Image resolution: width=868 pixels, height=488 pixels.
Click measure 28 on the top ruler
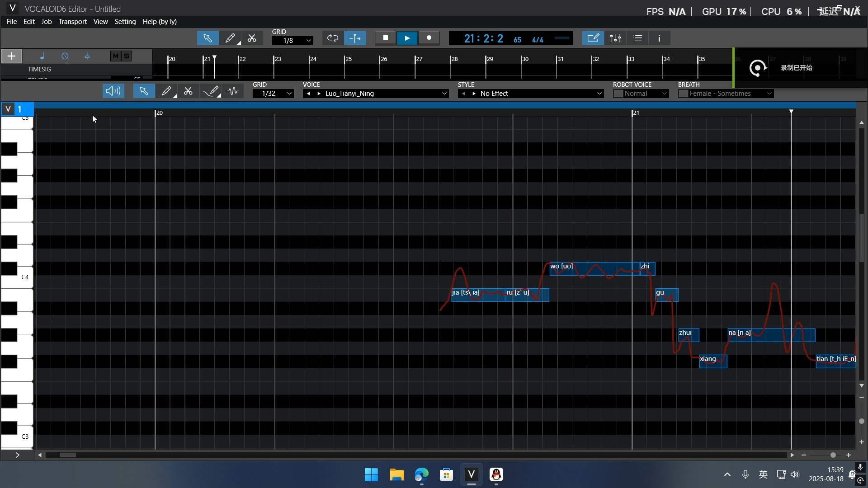click(454, 59)
